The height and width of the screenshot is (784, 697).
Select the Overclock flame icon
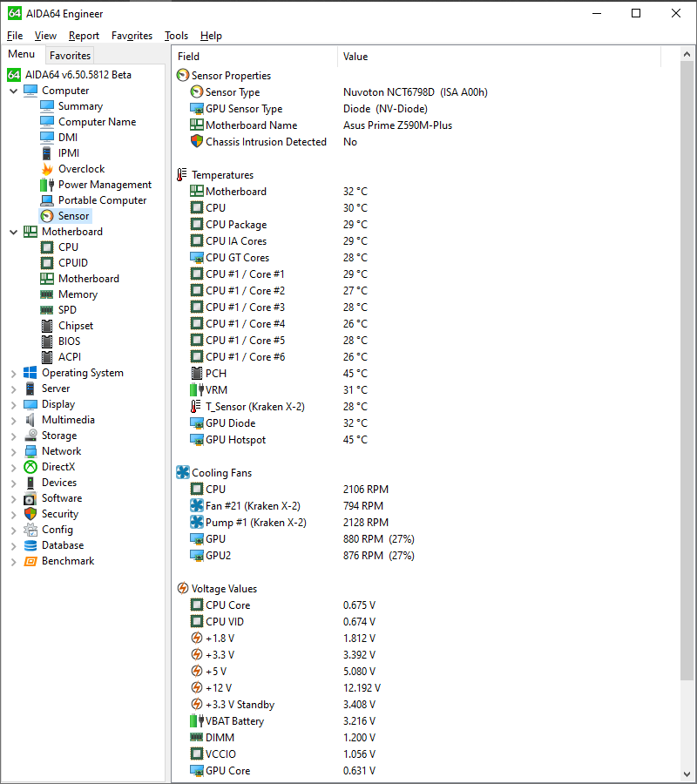click(x=47, y=169)
